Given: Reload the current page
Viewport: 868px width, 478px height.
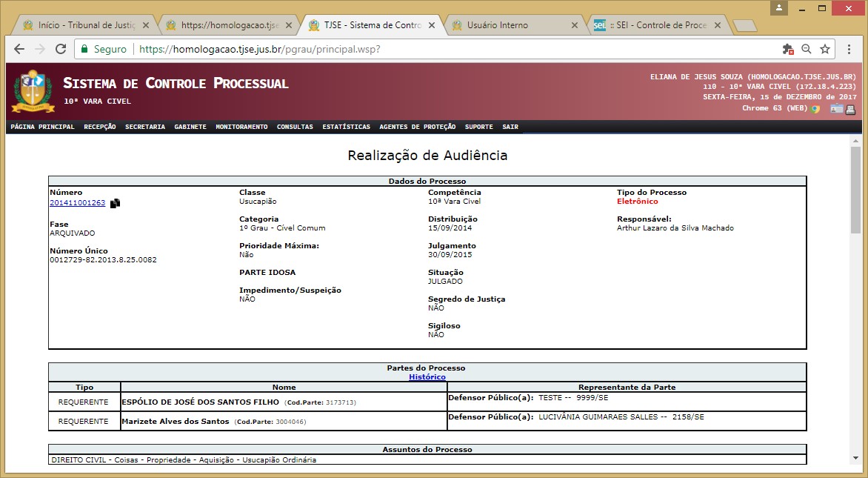Looking at the screenshot, I should pyautogui.click(x=61, y=49).
